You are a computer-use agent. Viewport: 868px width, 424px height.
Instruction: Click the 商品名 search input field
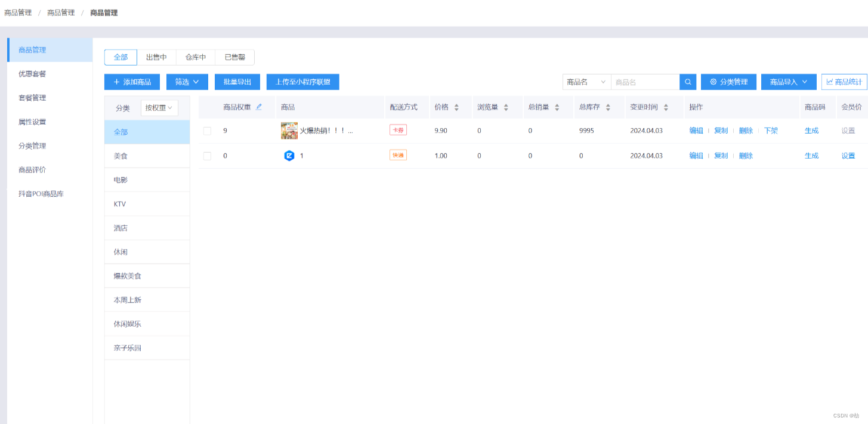point(645,82)
